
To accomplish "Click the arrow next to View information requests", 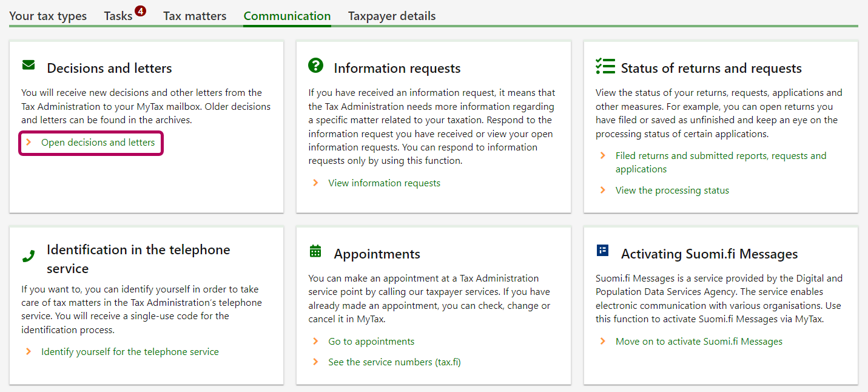I will click(x=315, y=183).
